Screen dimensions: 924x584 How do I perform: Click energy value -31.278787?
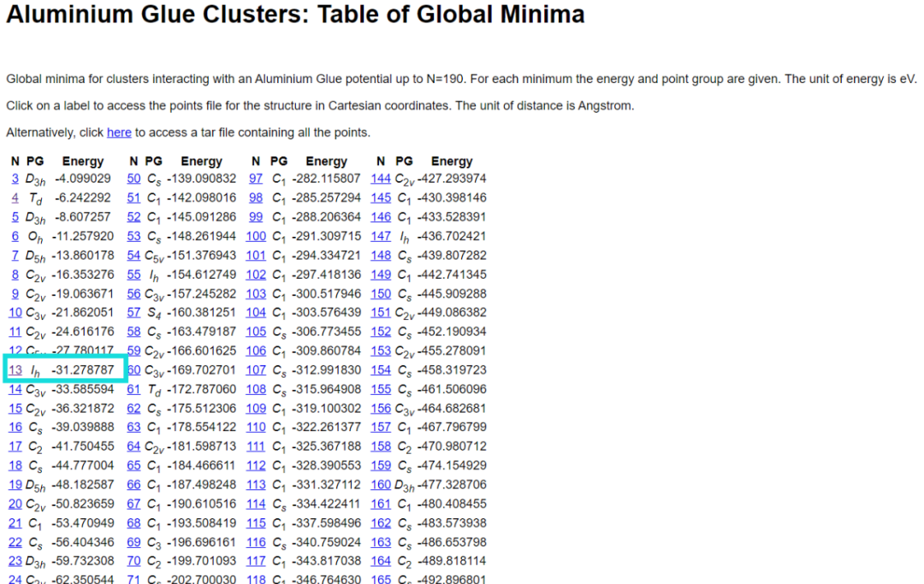click(82, 370)
